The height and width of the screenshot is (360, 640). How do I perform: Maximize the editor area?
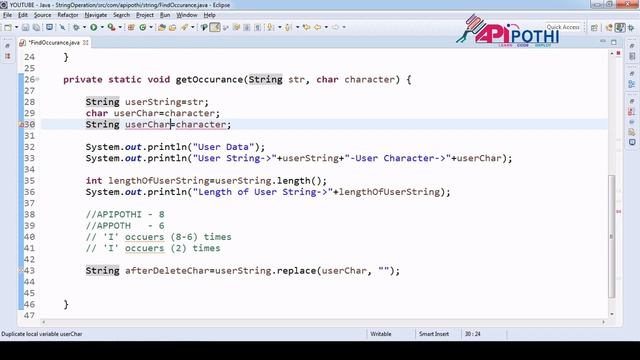[x=613, y=42]
